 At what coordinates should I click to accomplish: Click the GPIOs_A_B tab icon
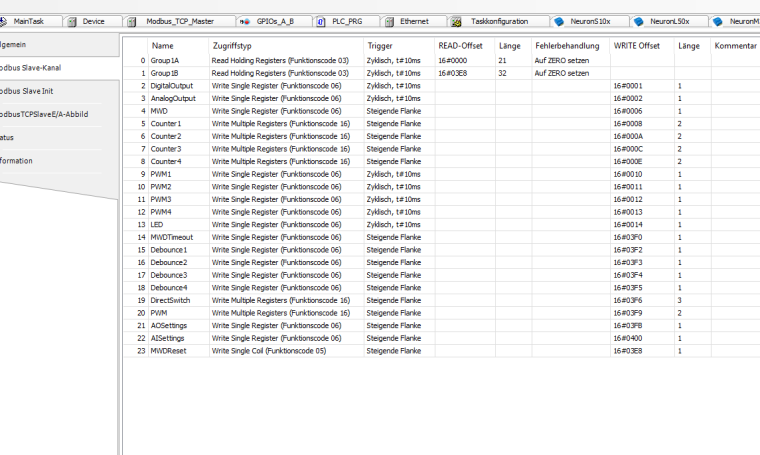tap(245, 21)
